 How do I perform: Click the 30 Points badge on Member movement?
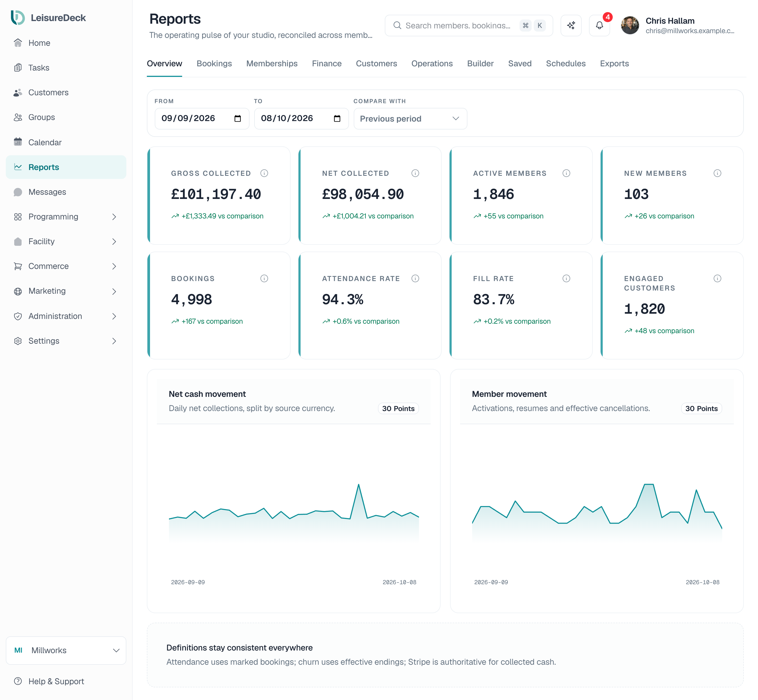click(x=701, y=408)
